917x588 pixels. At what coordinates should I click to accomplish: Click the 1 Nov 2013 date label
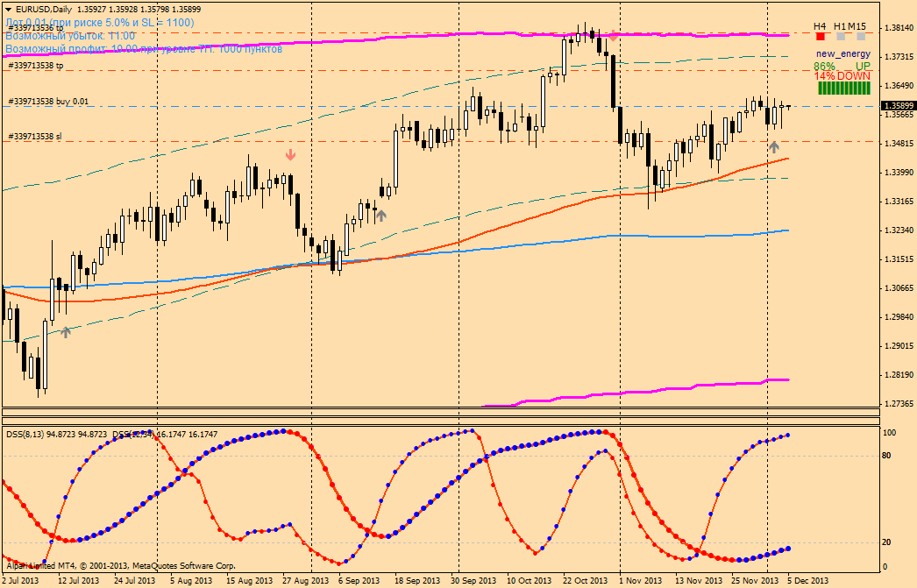(641, 580)
